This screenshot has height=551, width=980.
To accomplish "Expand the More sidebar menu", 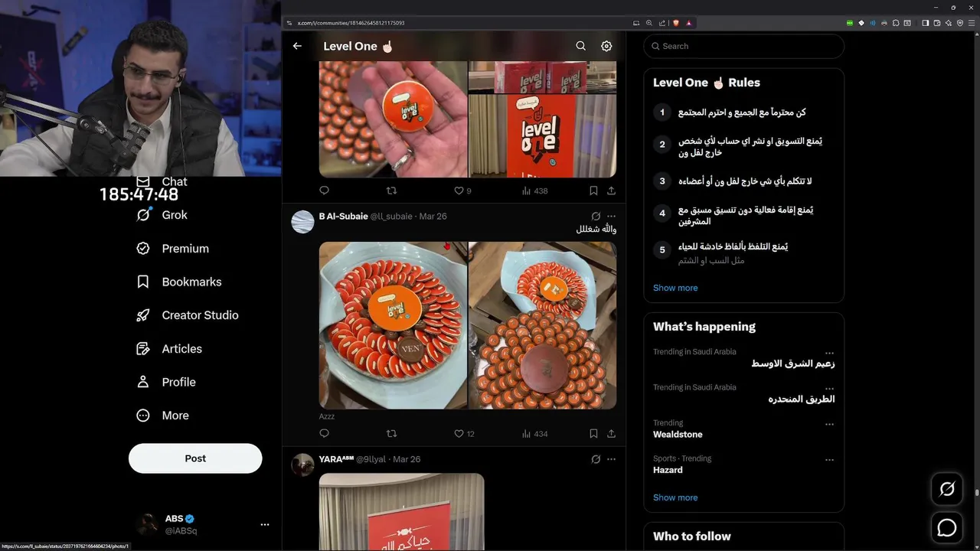I will [x=162, y=416].
